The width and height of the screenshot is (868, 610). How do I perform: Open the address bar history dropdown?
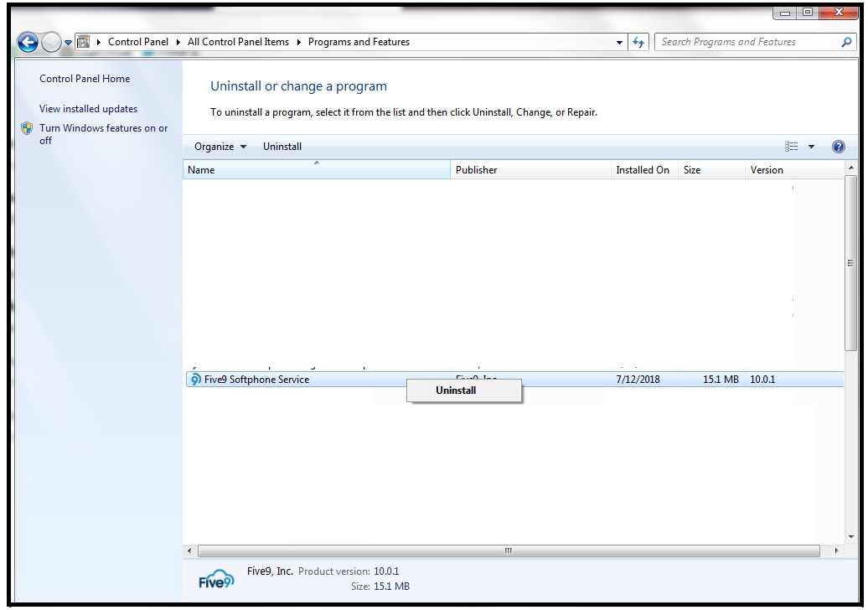(619, 42)
